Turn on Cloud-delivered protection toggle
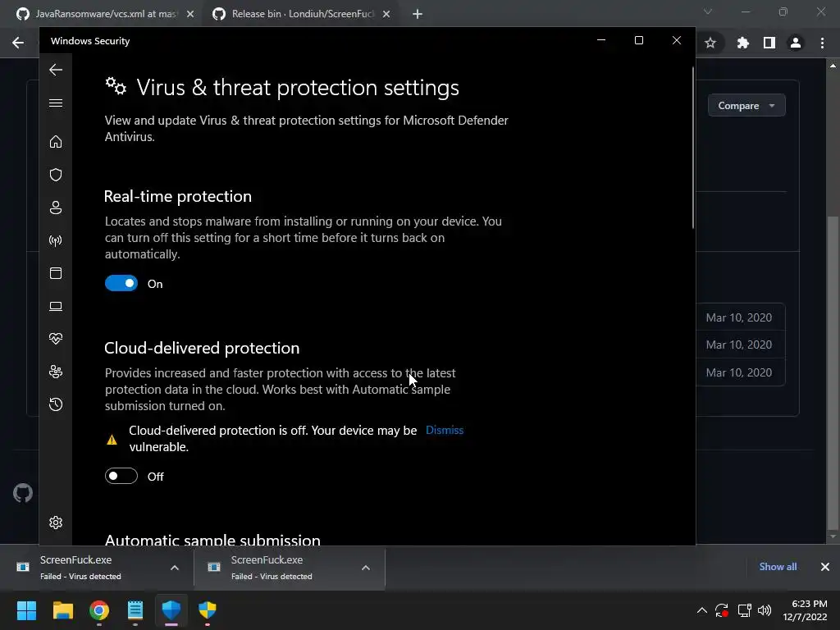 (x=121, y=476)
